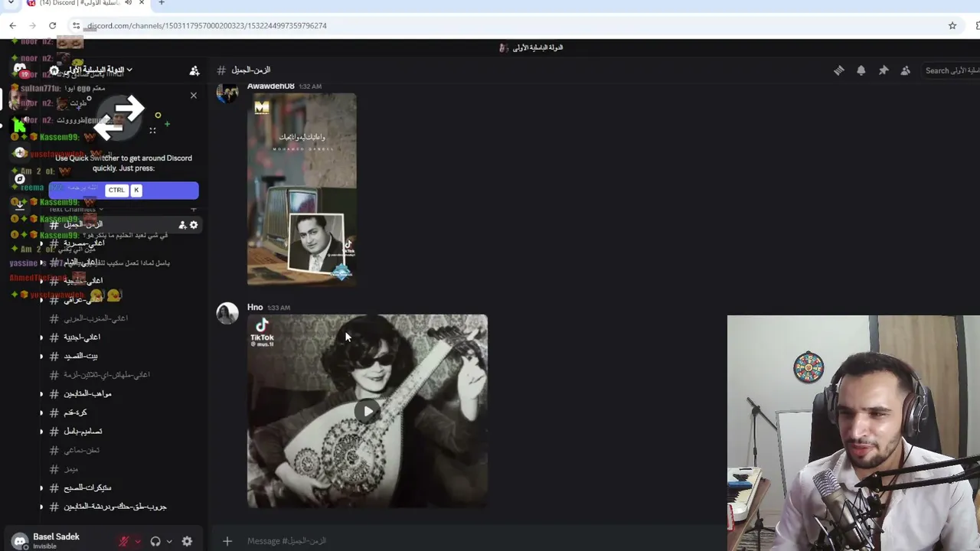The height and width of the screenshot is (551, 980).
Task: Open Download Apps icon in server rail
Action: (x=20, y=205)
